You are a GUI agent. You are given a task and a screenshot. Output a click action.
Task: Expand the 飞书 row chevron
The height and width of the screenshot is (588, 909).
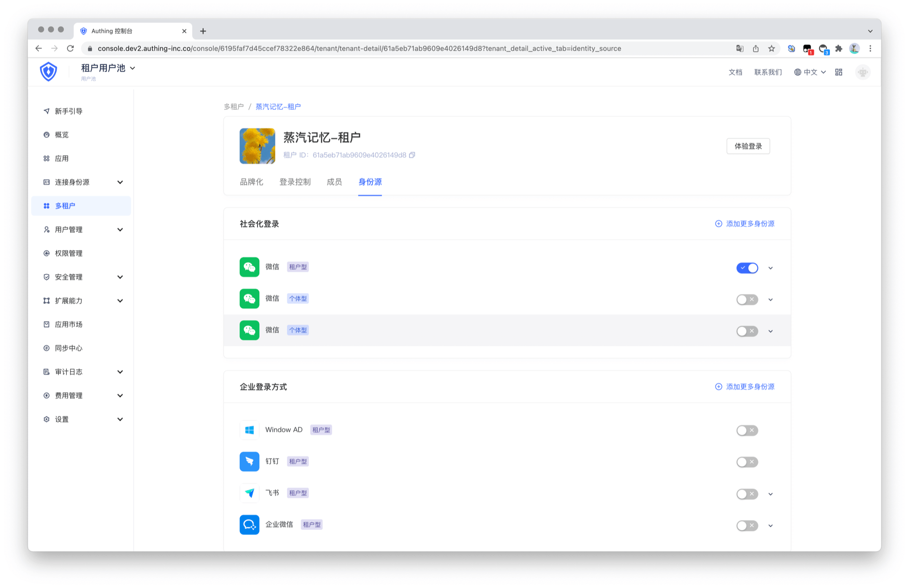[x=770, y=494]
